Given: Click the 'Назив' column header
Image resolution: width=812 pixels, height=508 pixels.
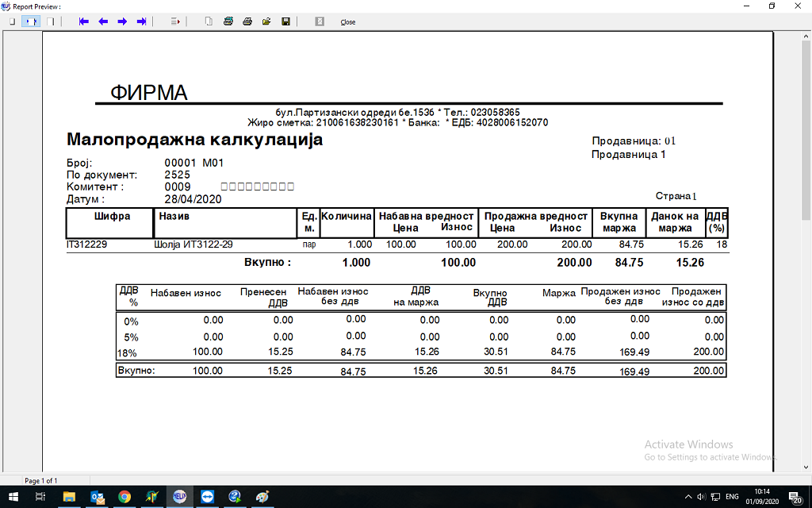Looking at the screenshot, I should (174, 216).
